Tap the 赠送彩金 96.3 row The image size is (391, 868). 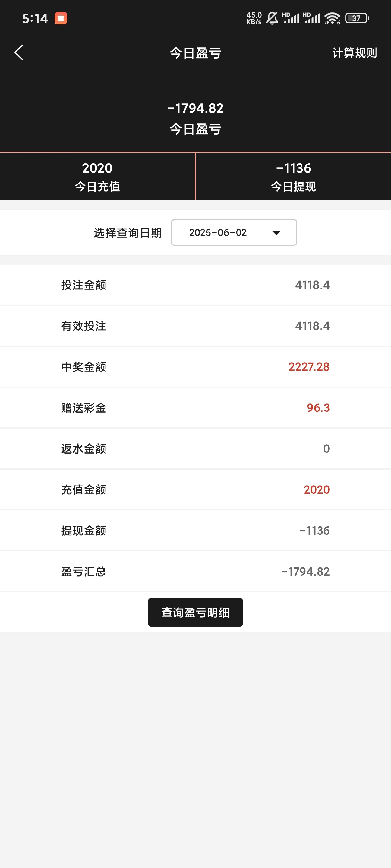[195, 408]
